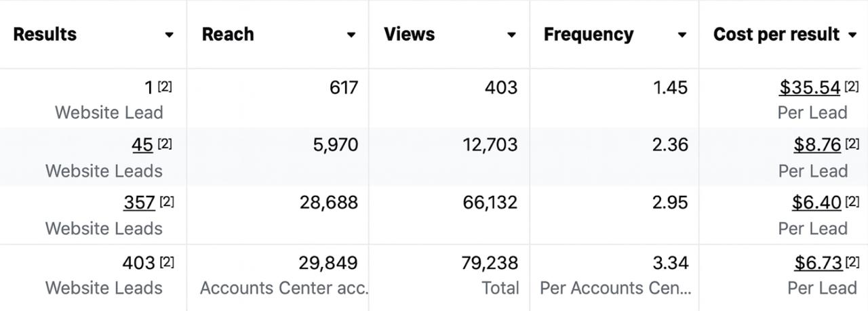The image size is (868, 311).
Task: Click footnote [2] beside 1 Website Lead
Action: [x=165, y=87]
